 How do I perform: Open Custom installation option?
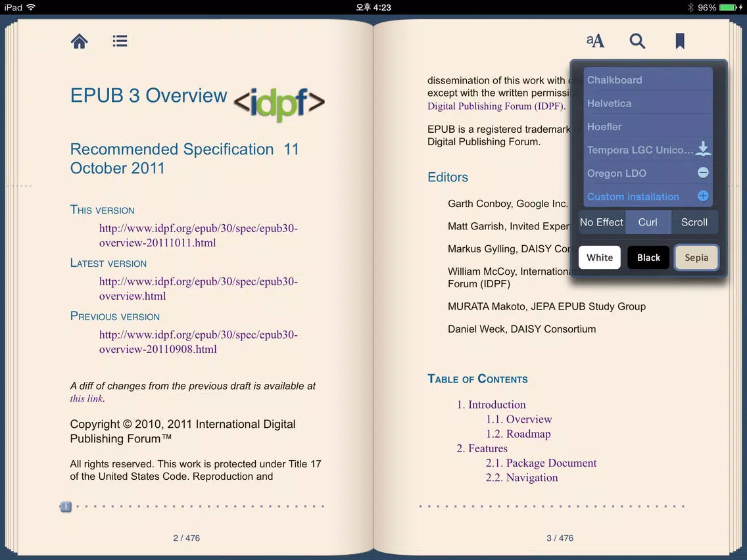648,196
